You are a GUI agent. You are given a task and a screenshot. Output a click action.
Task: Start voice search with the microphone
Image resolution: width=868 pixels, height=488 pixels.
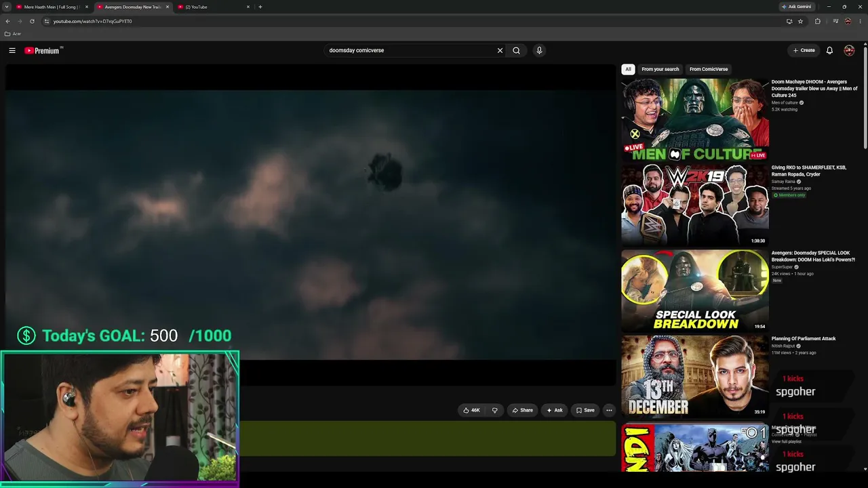coord(539,50)
